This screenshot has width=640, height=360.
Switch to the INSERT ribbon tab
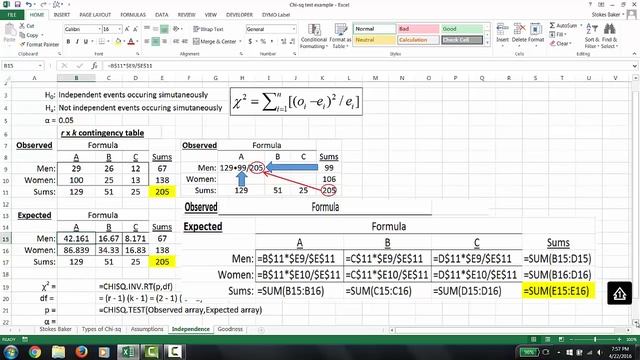(x=62, y=15)
